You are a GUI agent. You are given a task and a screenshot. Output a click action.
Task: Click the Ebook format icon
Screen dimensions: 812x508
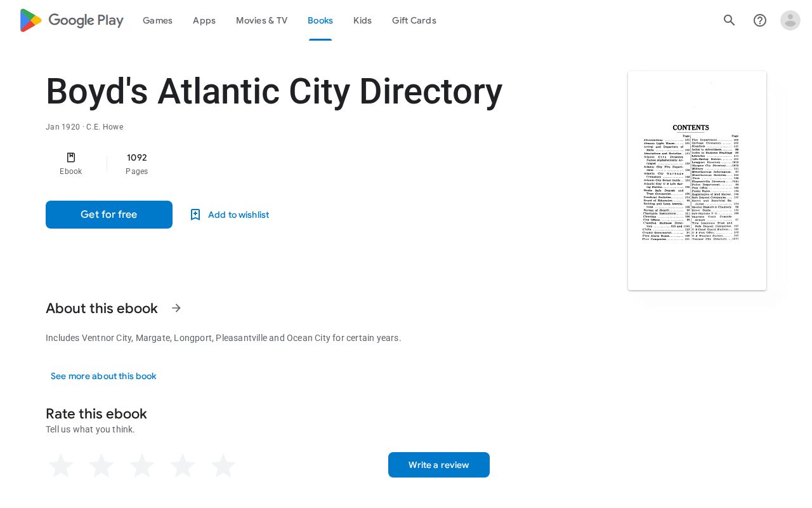pyautogui.click(x=71, y=157)
